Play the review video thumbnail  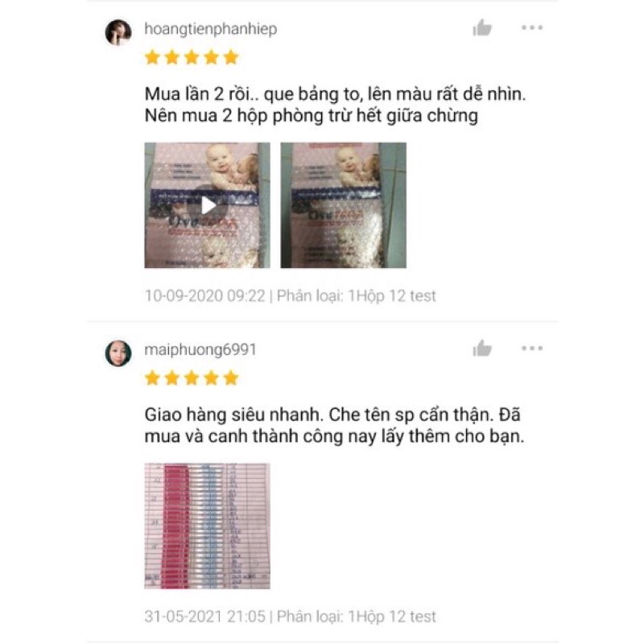(x=208, y=205)
